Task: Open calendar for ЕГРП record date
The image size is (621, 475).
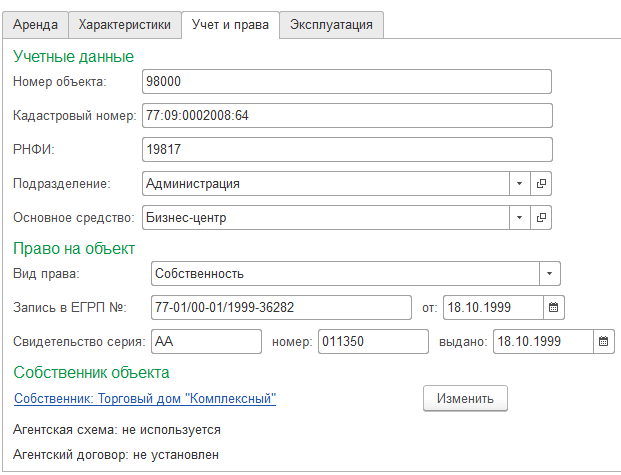Action: [553, 307]
